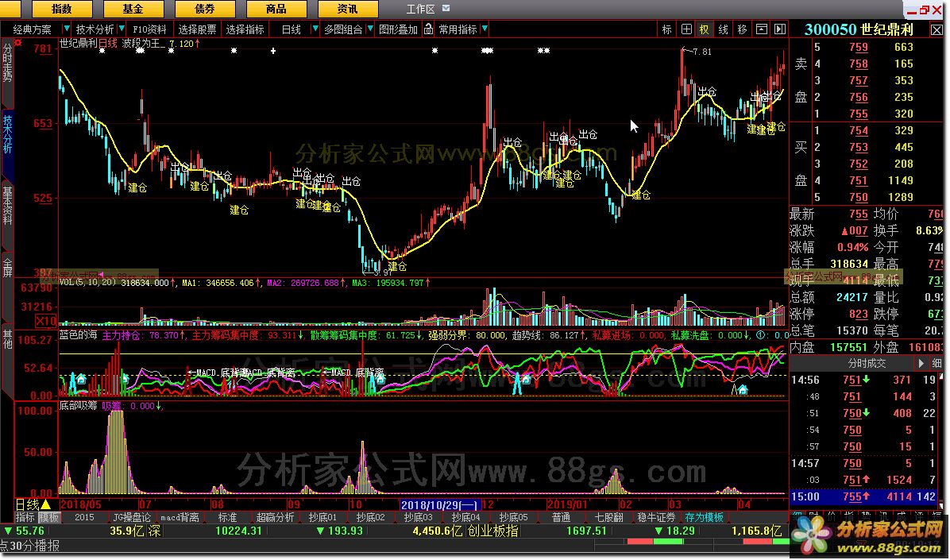Click the 分时成交 panel header
Viewport: 950px width, 560px height.
867,363
